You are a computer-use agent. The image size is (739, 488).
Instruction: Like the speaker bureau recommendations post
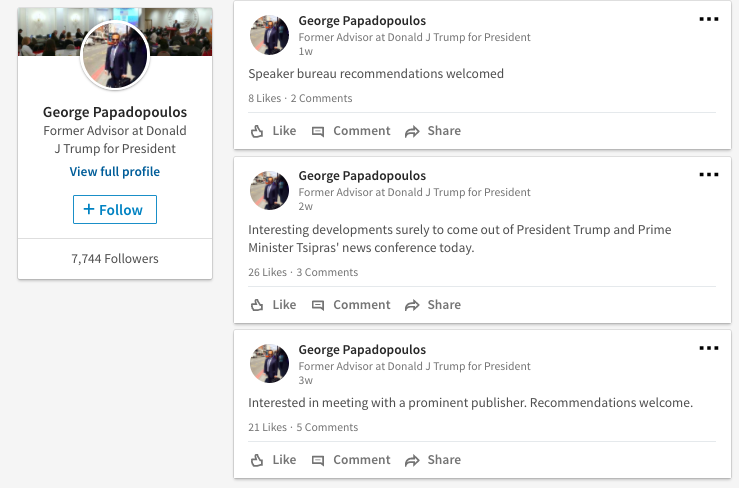pyautogui.click(x=273, y=131)
